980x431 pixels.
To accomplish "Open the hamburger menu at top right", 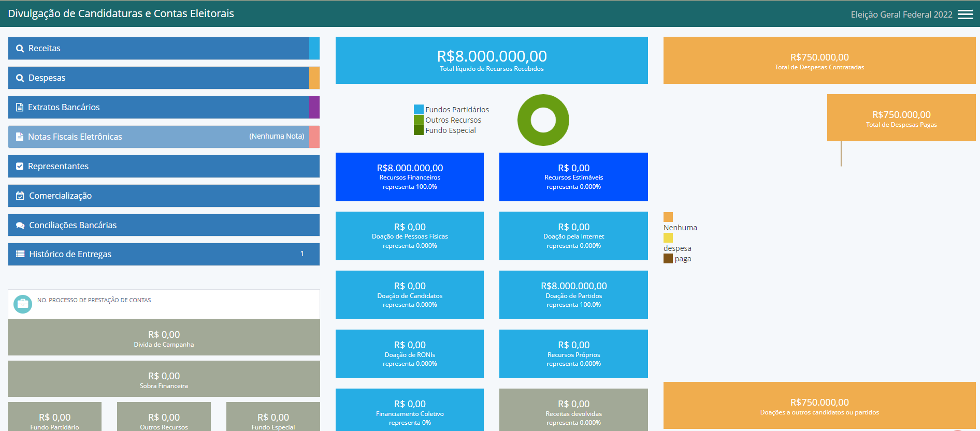I will [x=965, y=14].
